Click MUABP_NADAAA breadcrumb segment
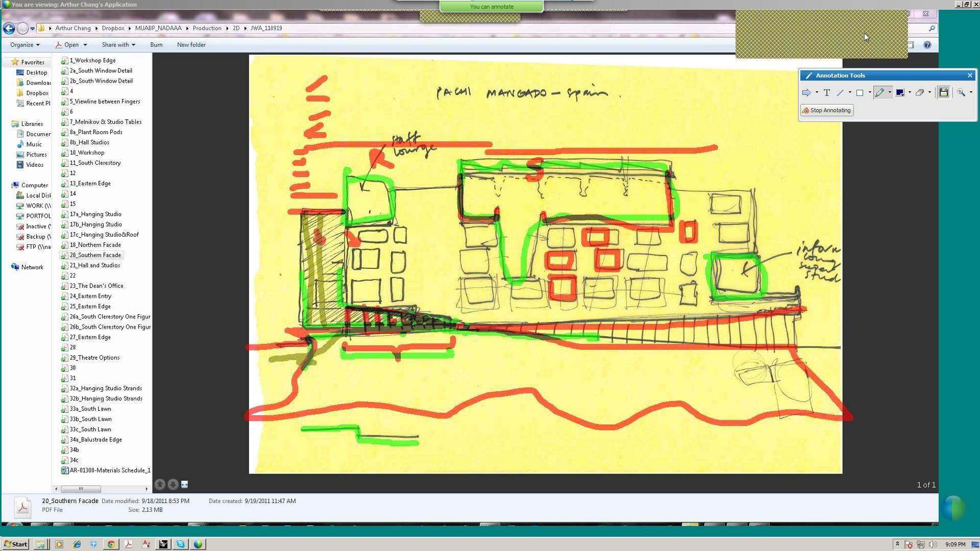The height and width of the screenshot is (551, 980). [158, 28]
